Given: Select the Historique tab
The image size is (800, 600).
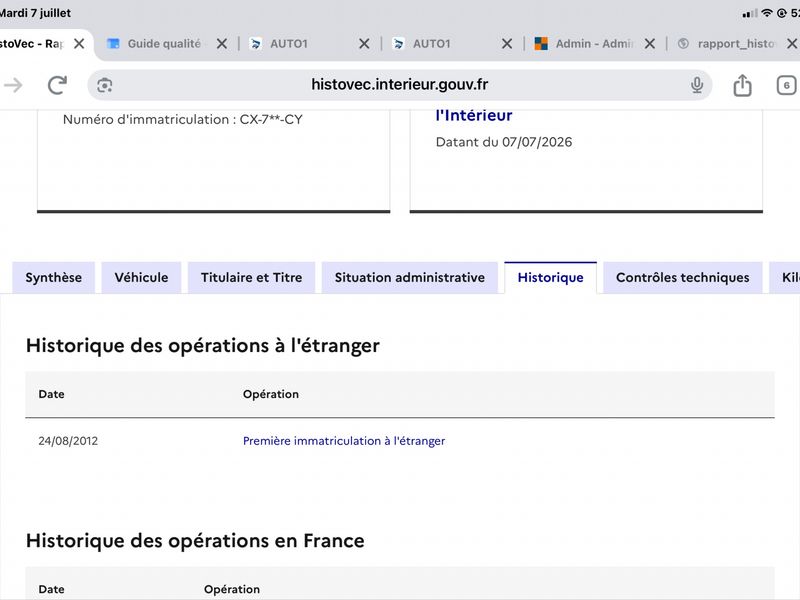Looking at the screenshot, I should coord(551,278).
